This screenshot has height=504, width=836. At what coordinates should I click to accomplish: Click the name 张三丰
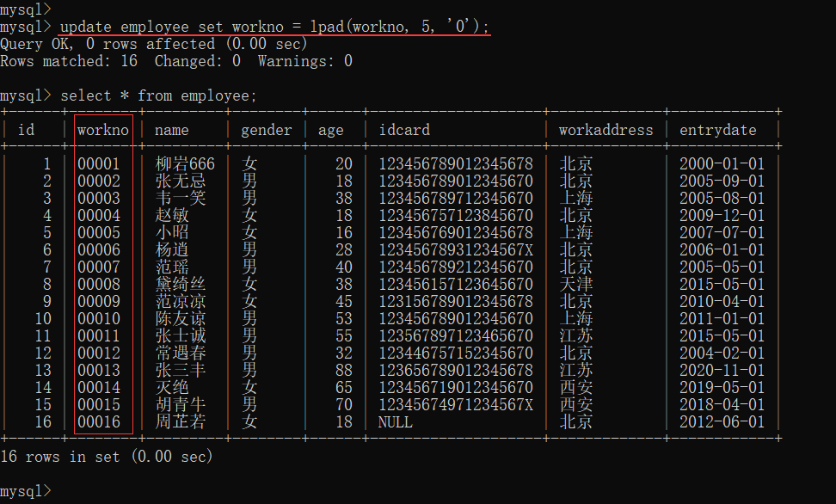point(181,370)
